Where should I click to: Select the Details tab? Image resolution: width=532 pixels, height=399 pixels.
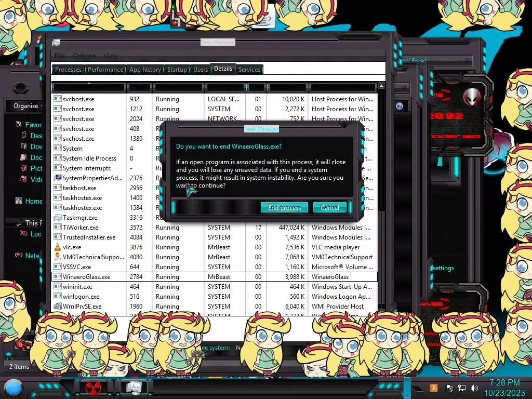click(x=223, y=69)
